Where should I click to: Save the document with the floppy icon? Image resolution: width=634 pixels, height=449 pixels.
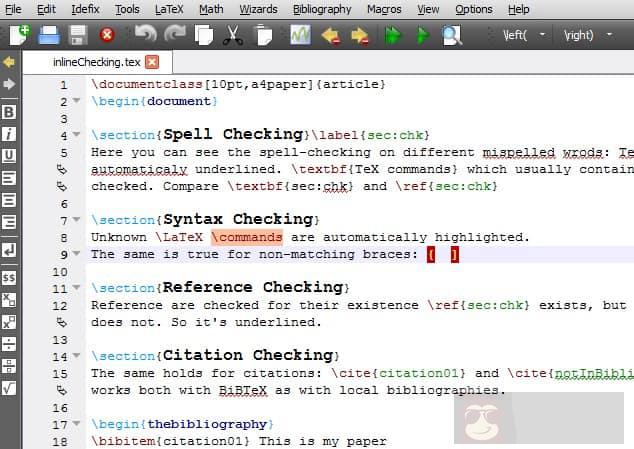[x=78, y=35]
